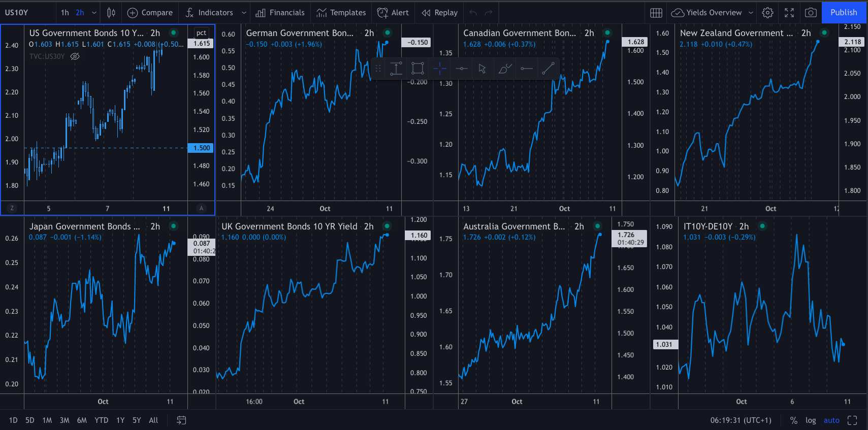Create an Alert
Screen dimensions: 868x430
coord(393,13)
